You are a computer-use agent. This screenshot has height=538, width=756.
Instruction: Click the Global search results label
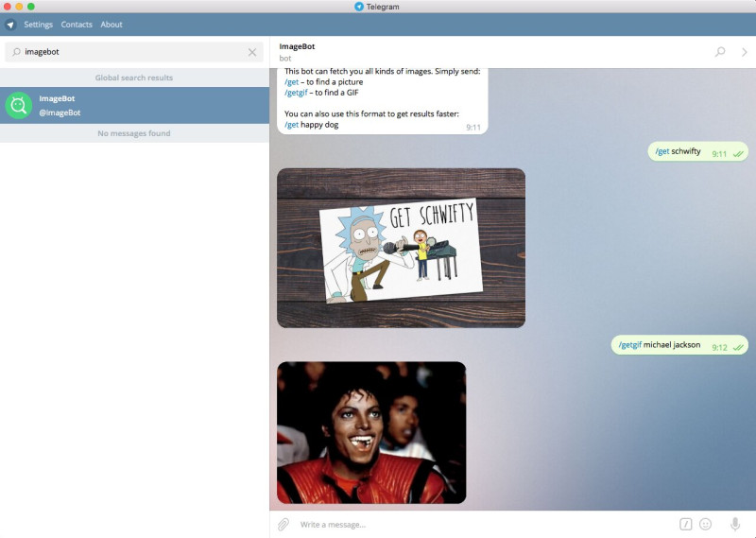click(134, 78)
